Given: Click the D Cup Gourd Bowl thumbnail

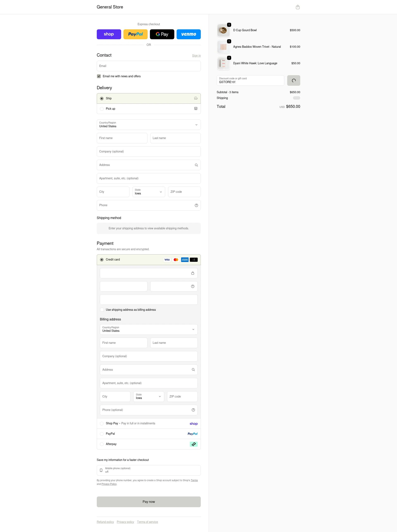Looking at the screenshot, I should pyautogui.click(x=223, y=30).
